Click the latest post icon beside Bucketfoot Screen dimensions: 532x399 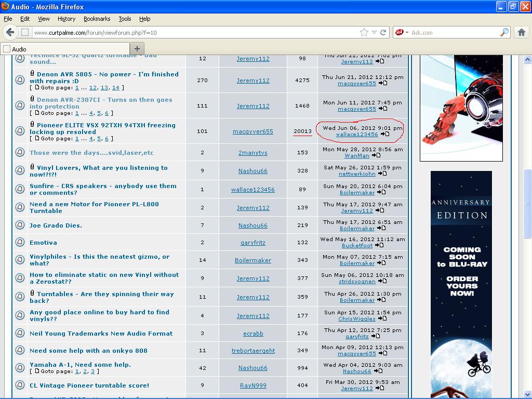[379, 245]
